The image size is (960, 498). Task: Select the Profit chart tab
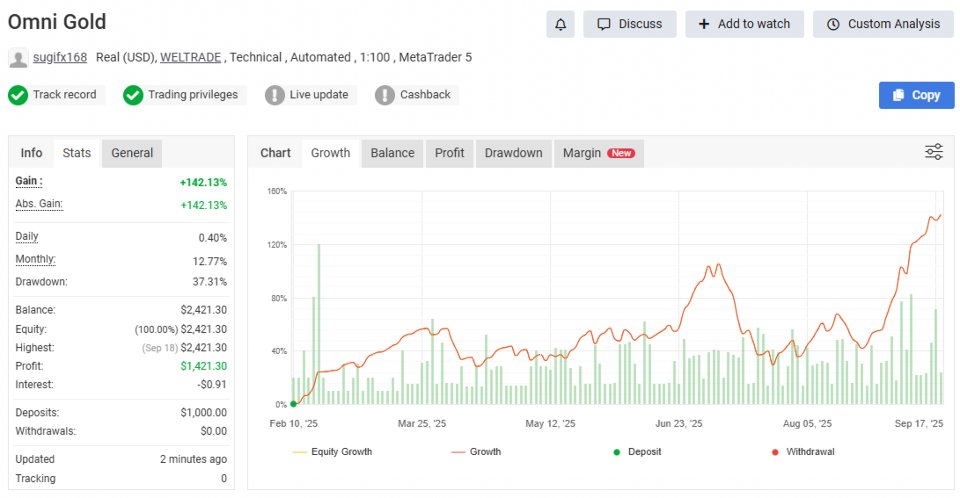coord(449,153)
